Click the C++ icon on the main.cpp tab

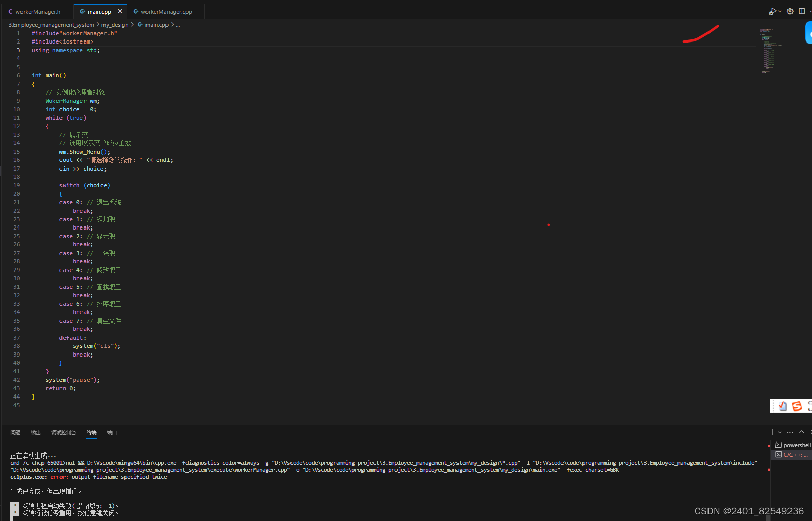(x=82, y=12)
